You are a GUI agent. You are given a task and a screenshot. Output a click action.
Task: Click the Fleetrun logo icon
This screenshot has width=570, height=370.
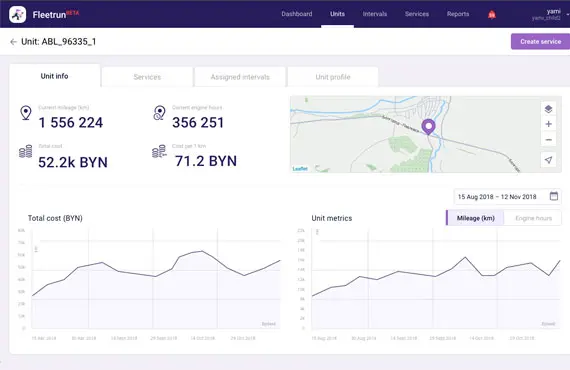click(17, 15)
